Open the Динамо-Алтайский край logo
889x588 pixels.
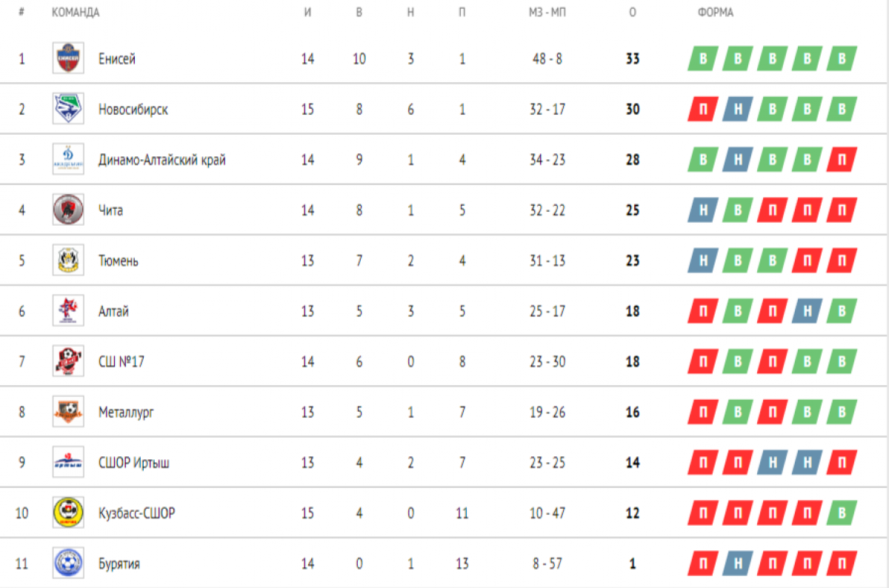[x=68, y=159]
